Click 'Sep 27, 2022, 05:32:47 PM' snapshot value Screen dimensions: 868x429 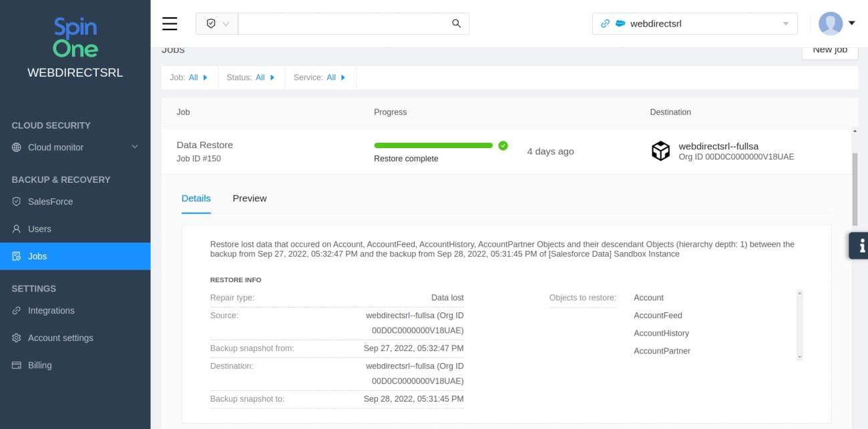point(414,348)
